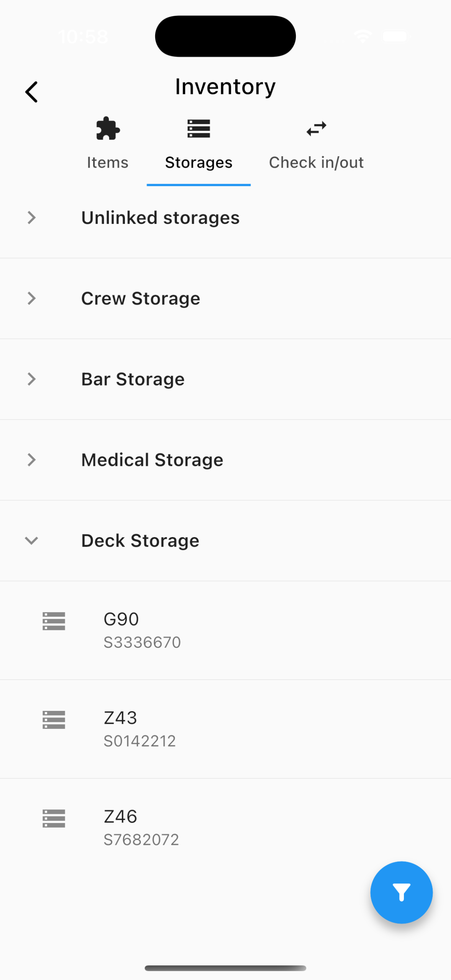Expand the Bar Storage chevron
This screenshot has height=980, width=451.
[x=31, y=379]
